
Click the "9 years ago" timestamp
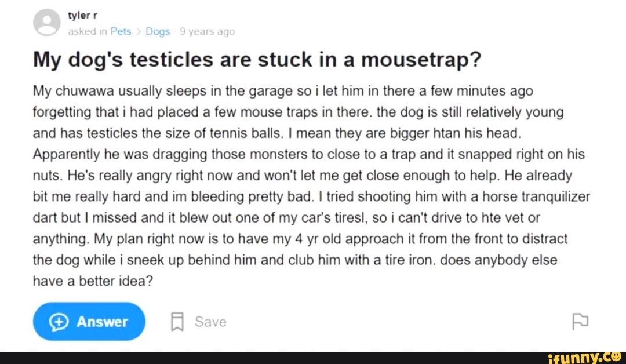(207, 32)
